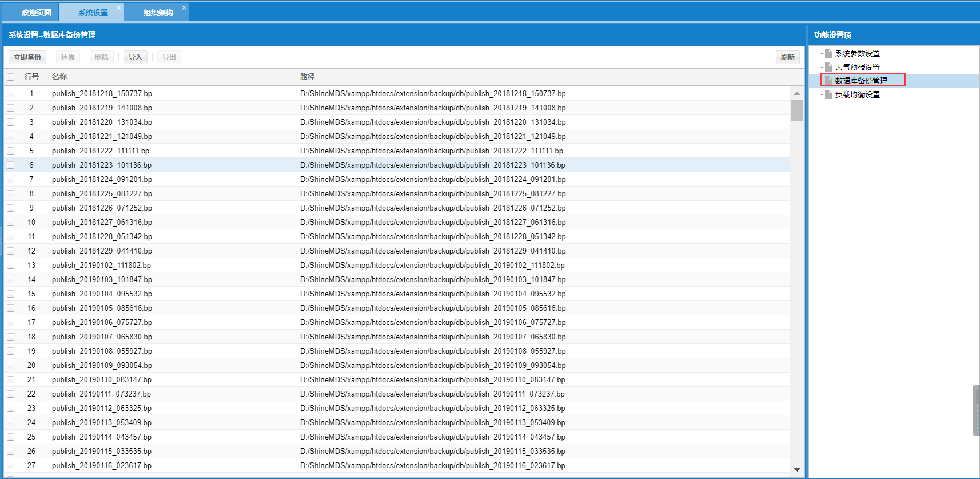Click the path ending publish_20181220_131034.bp
The width and height of the screenshot is (980, 479).
pos(433,122)
